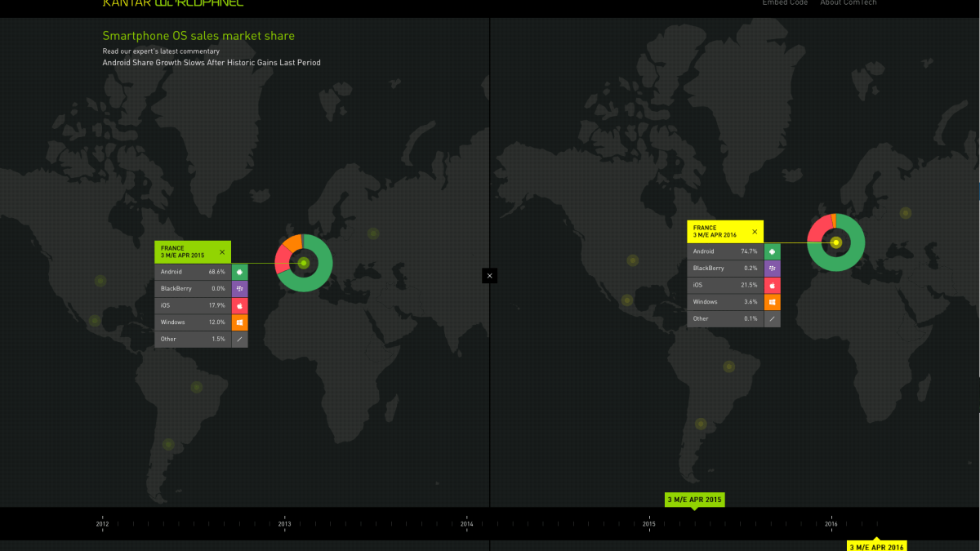980x551 pixels.
Task: Jump to 2014 on the timeline
Action: [466, 524]
